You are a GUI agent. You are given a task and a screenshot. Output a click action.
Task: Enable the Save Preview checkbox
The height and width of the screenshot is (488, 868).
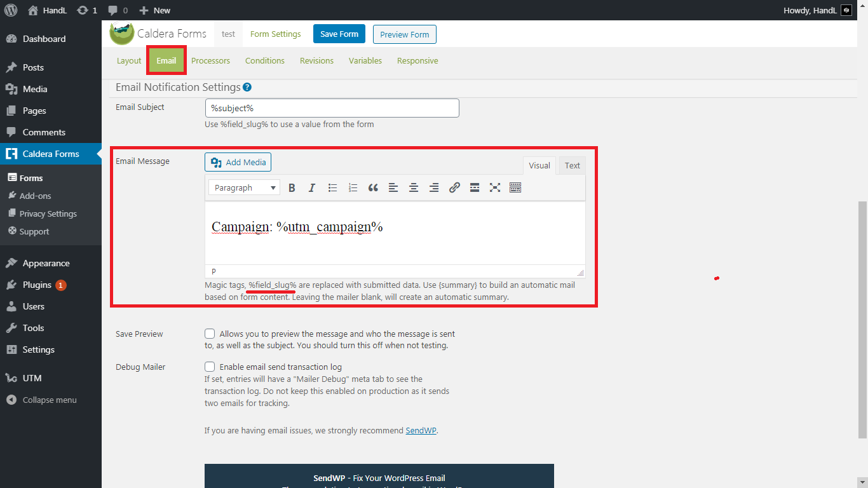[210, 334]
